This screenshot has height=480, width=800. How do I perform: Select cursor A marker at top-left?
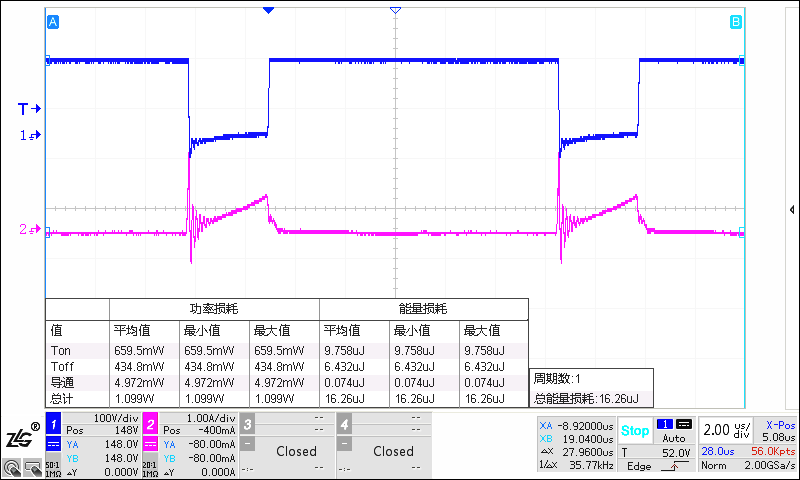(x=53, y=21)
